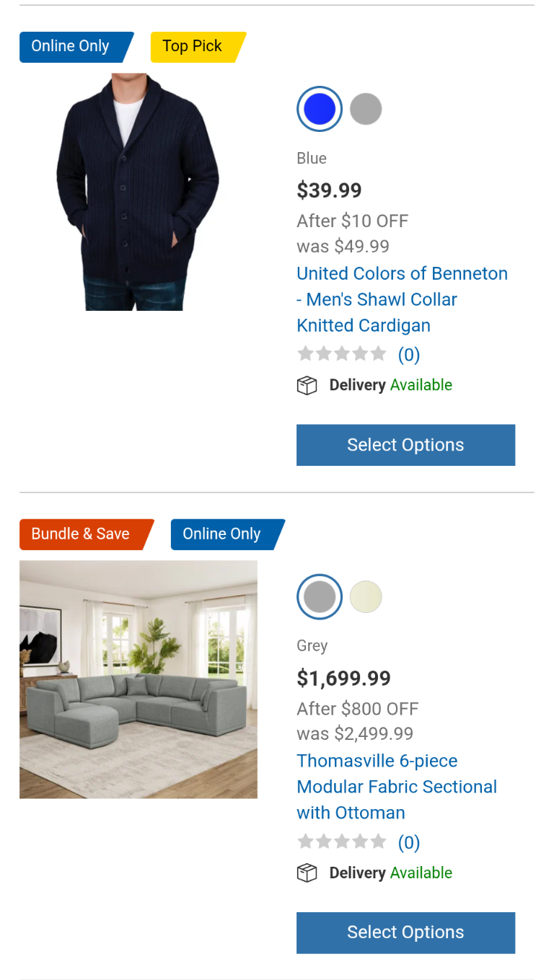
Task: Tap the Top Pick badge
Action: (194, 47)
